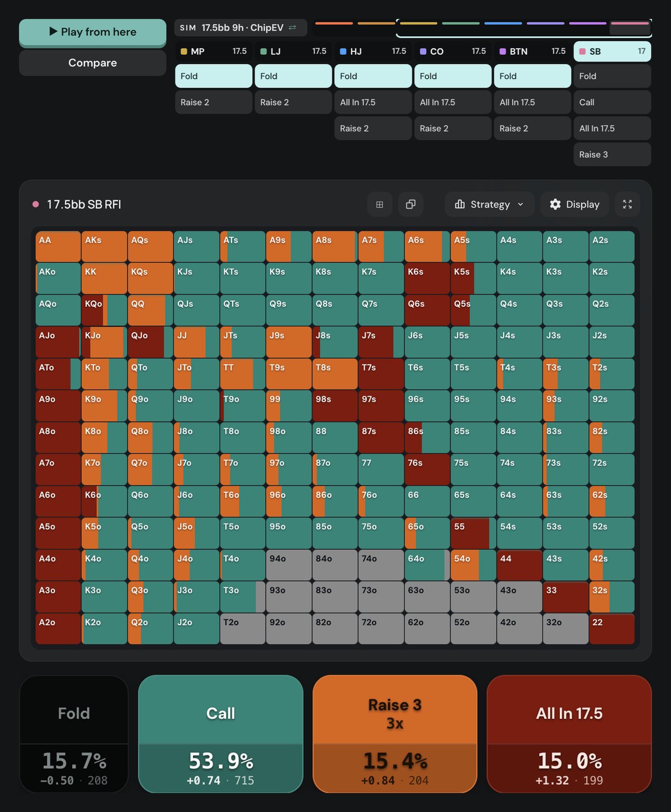Screen dimensions: 671x812
Task: Click the AA hand cell
Action: pyautogui.click(x=58, y=246)
